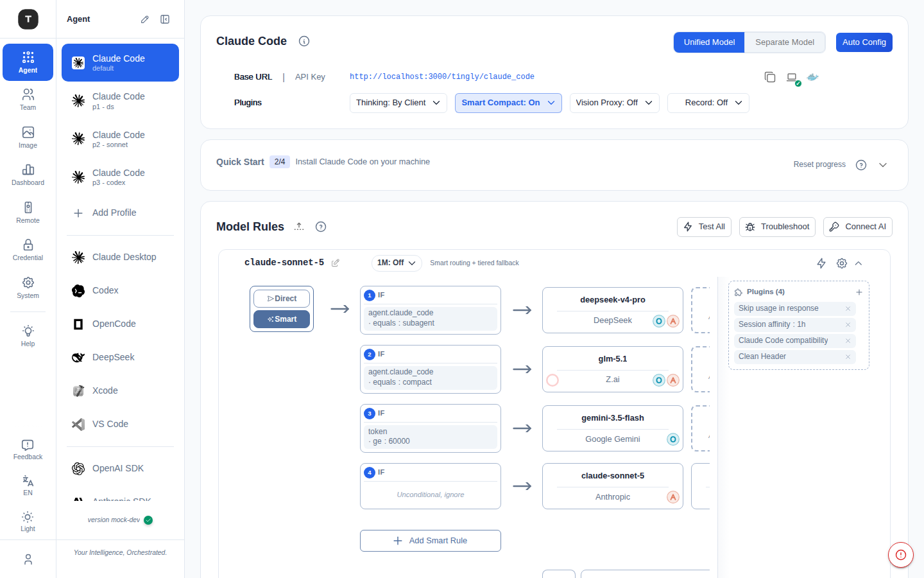Open the Thinking: By Client dropdown
Viewport: 924px width, 578px height.
[398, 103]
